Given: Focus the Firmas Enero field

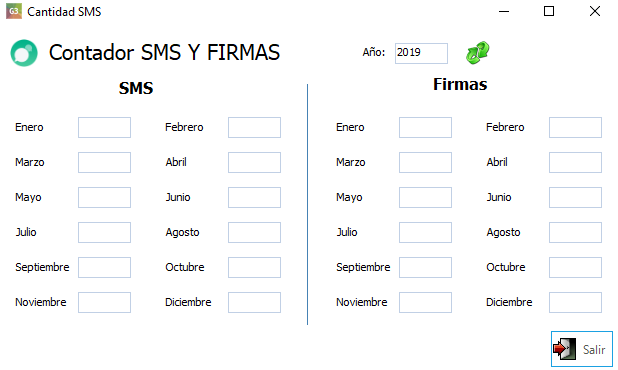Looking at the screenshot, I should (425, 127).
